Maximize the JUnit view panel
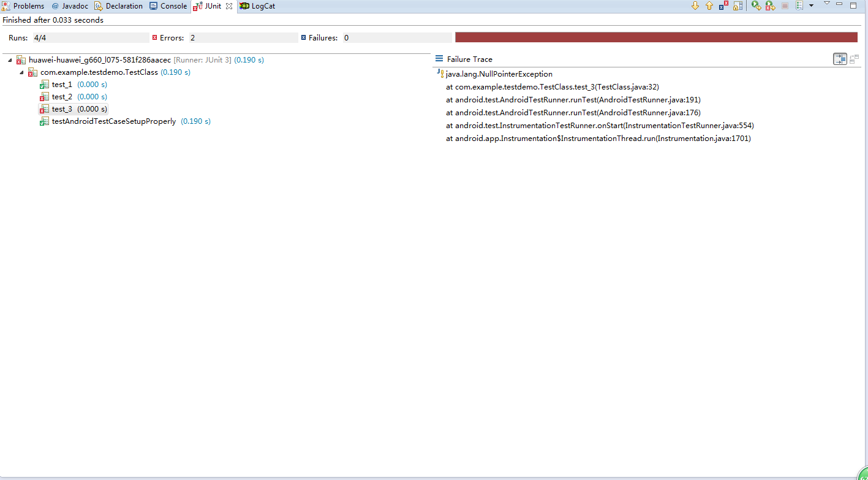The width and height of the screenshot is (868, 480). pos(853,5)
